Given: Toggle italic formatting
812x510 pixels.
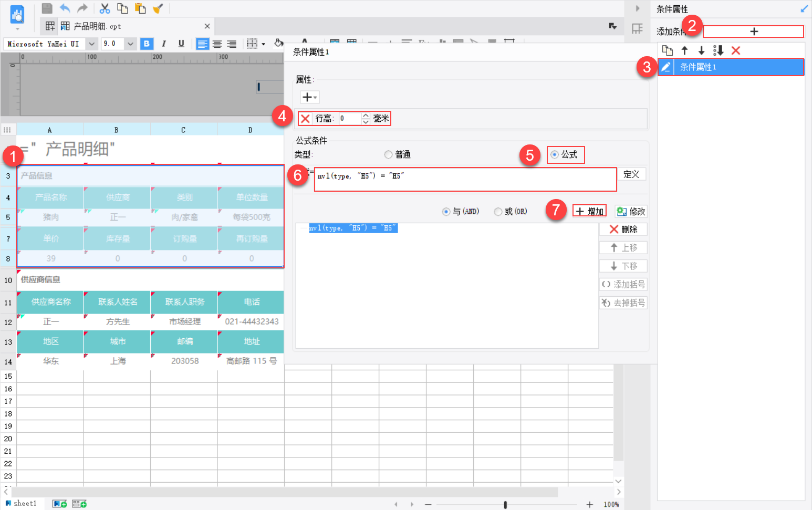Looking at the screenshot, I should click(164, 44).
